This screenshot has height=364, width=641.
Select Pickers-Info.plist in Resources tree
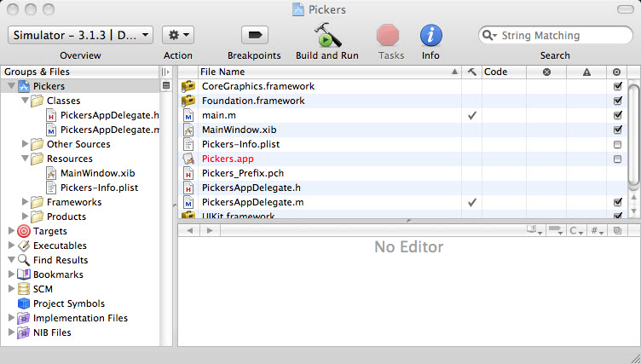tap(100, 188)
